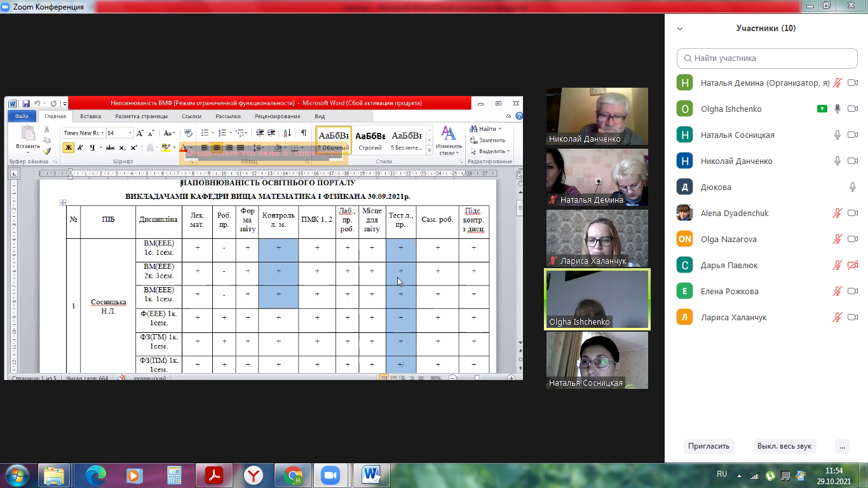Select Николай Данченко's video thumbnail
This screenshot has width=868, height=488.
coord(597,116)
